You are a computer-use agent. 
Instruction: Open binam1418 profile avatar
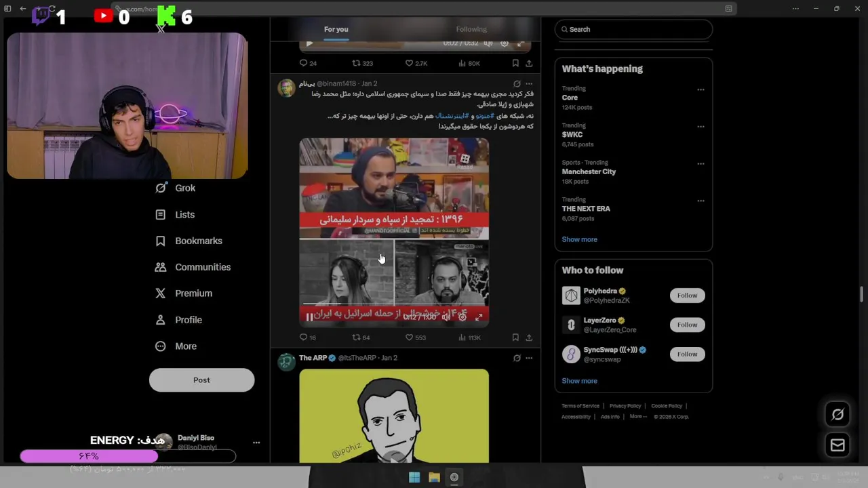286,89
